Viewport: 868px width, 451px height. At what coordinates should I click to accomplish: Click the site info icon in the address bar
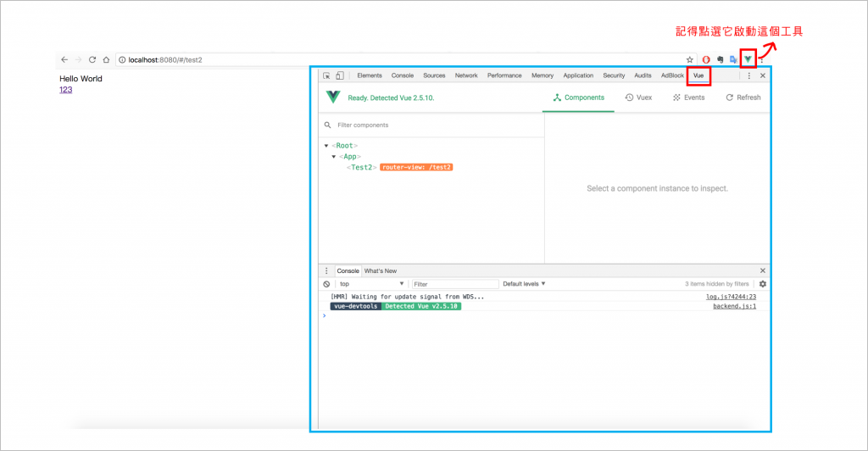(122, 59)
